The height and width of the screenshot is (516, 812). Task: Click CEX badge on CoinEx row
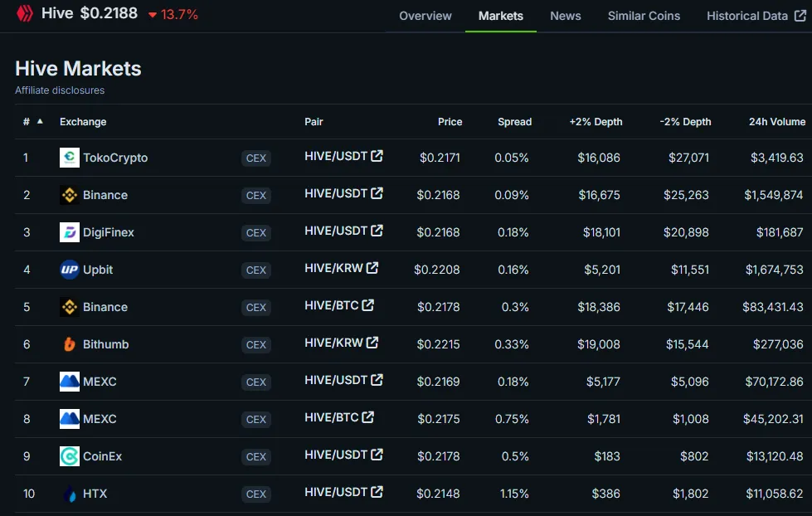pos(255,456)
